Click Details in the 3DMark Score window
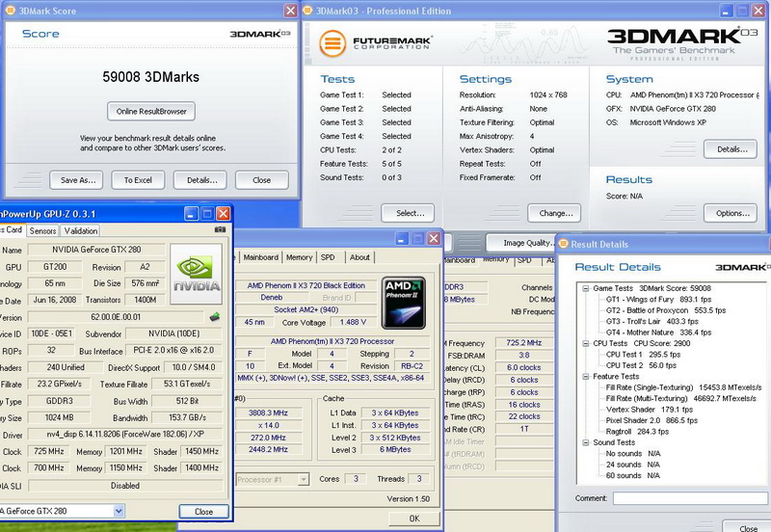 click(x=200, y=180)
